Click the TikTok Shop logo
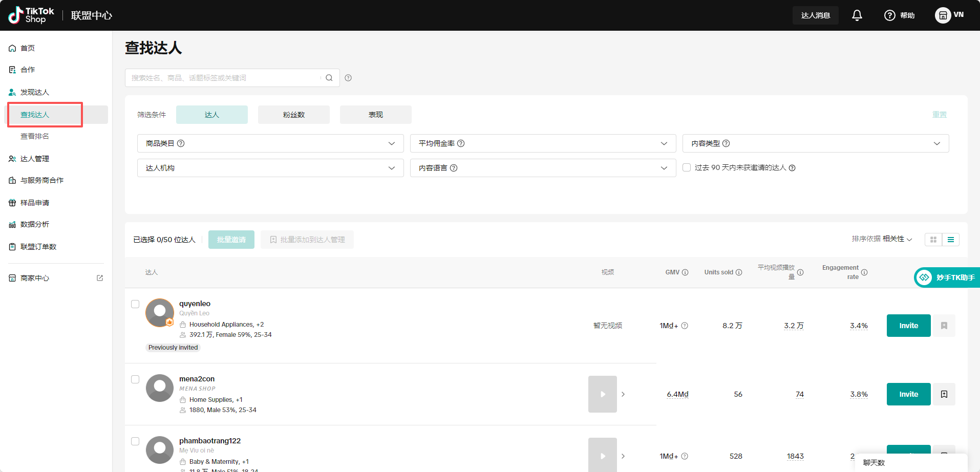This screenshot has width=980, height=472. pyautogui.click(x=32, y=15)
